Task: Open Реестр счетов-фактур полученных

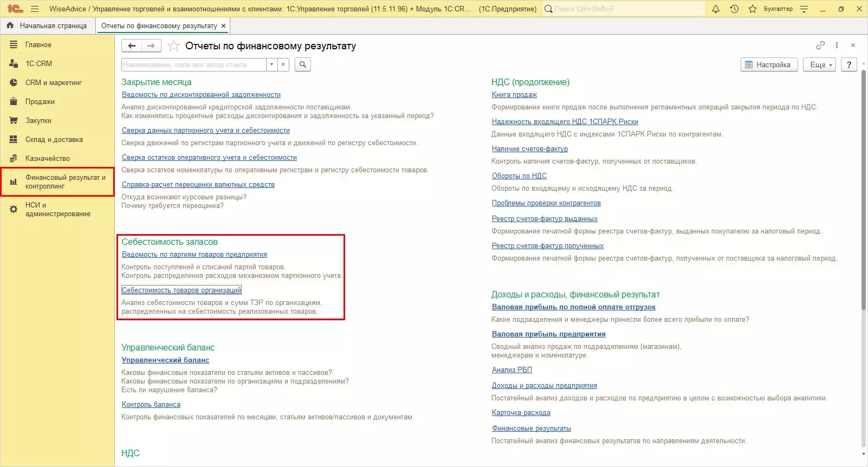Action: (x=548, y=246)
